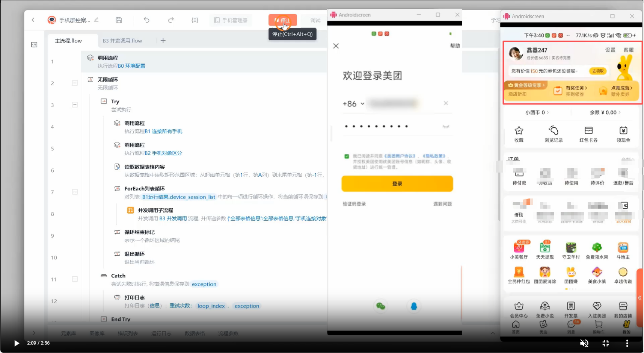The height and width of the screenshot is (353, 644).
Task: Open the B2 手机对象区分 subflow link
Action: [x=164, y=153]
